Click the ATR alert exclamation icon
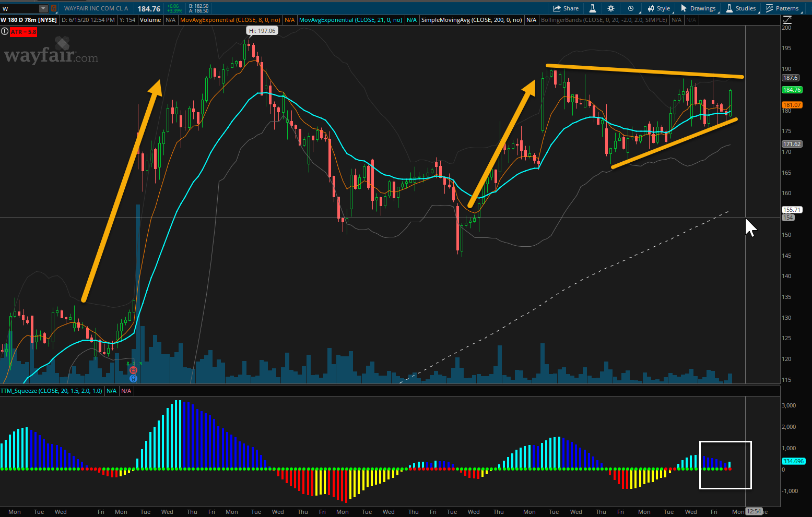Screen dimensions: 812x517 5,32
